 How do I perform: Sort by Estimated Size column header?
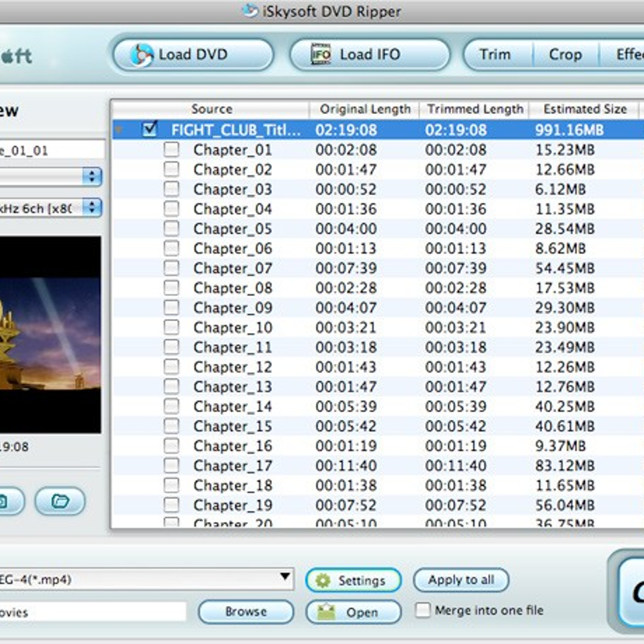coord(585,109)
